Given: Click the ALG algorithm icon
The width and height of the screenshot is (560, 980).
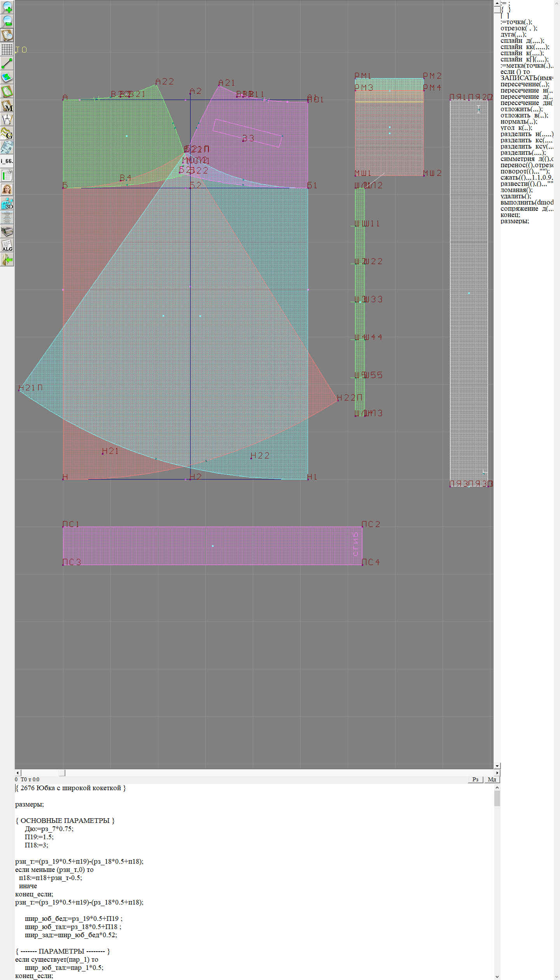Looking at the screenshot, I should coord(7,246).
